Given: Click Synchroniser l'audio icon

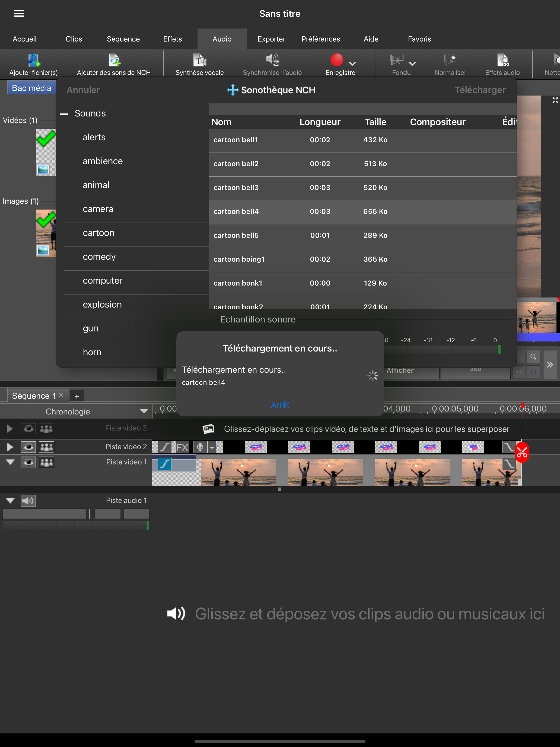Looking at the screenshot, I should tap(272, 60).
